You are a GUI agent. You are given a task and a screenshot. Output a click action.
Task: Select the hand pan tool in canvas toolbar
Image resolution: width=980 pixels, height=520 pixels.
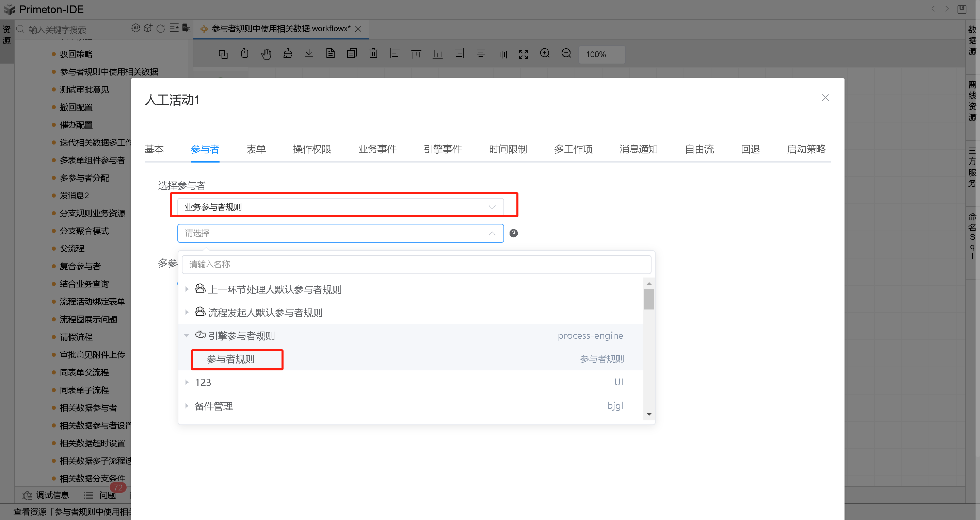[x=266, y=54]
